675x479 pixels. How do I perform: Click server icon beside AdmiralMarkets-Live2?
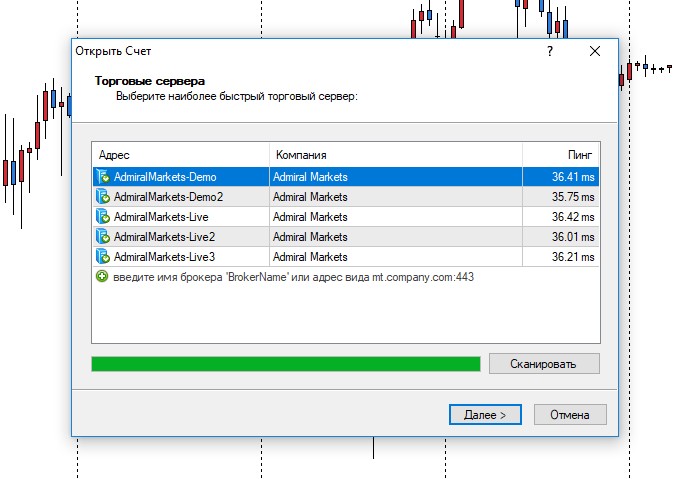(x=102, y=237)
